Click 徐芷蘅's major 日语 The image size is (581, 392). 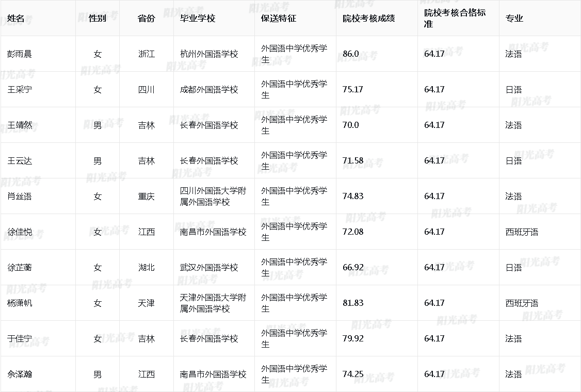coord(513,267)
